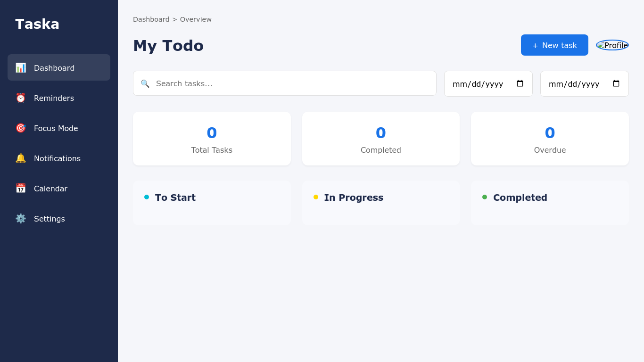Open the Profile avatar in the top right
The height and width of the screenshot is (362, 644).
point(612,45)
